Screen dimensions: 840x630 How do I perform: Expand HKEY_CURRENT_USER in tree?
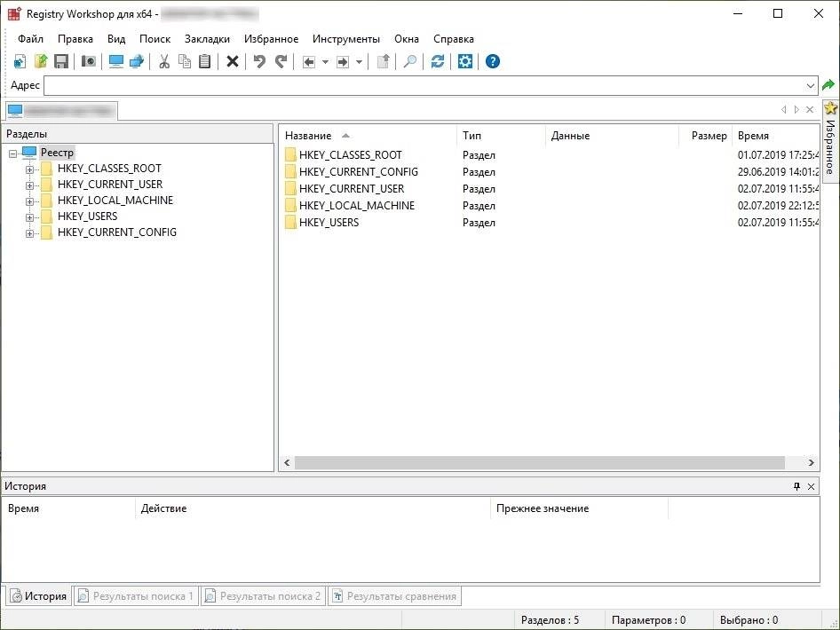(x=29, y=185)
